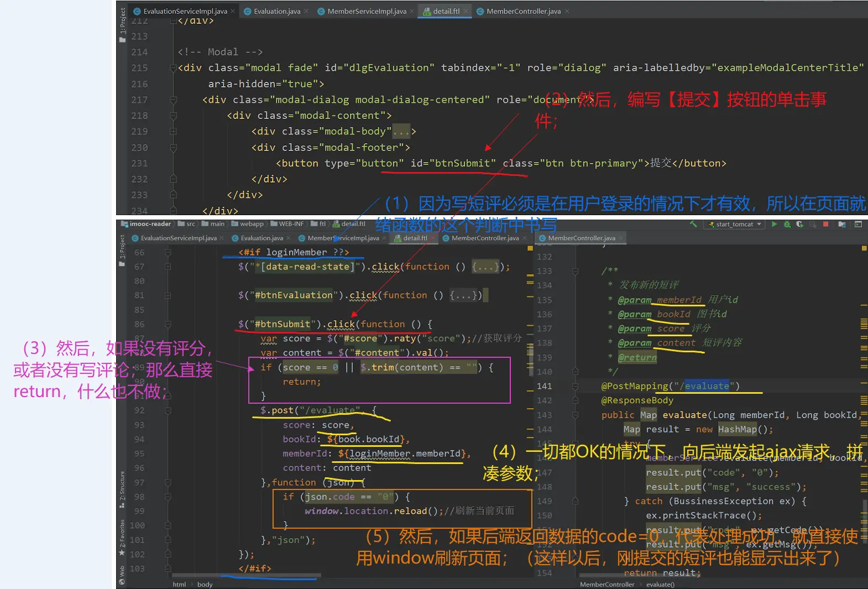Collapse the btnSubmit click function at line 86

point(168,324)
